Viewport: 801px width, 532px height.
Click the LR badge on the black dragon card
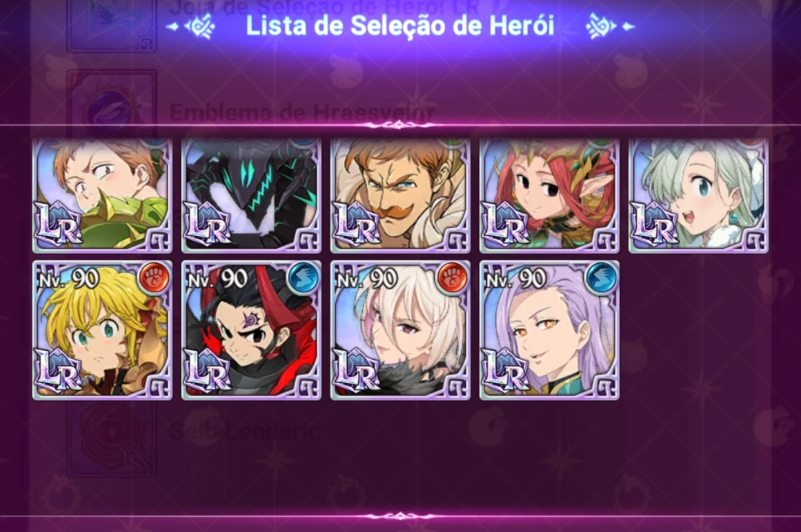[207, 224]
